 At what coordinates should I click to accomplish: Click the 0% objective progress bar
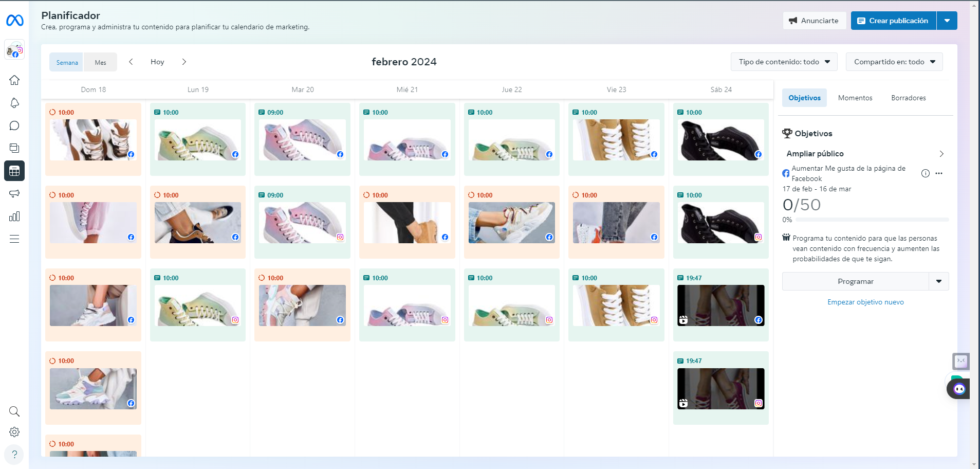pos(872,220)
